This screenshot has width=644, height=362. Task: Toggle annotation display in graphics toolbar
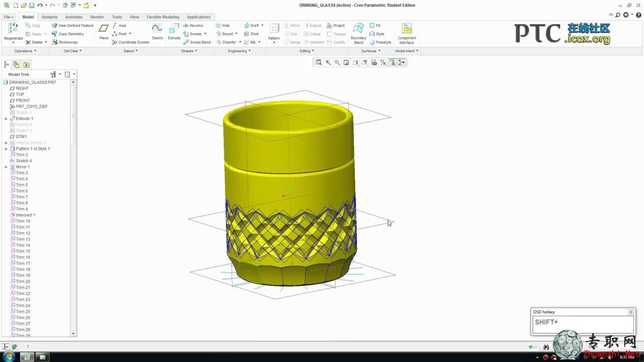[x=392, y=62]
